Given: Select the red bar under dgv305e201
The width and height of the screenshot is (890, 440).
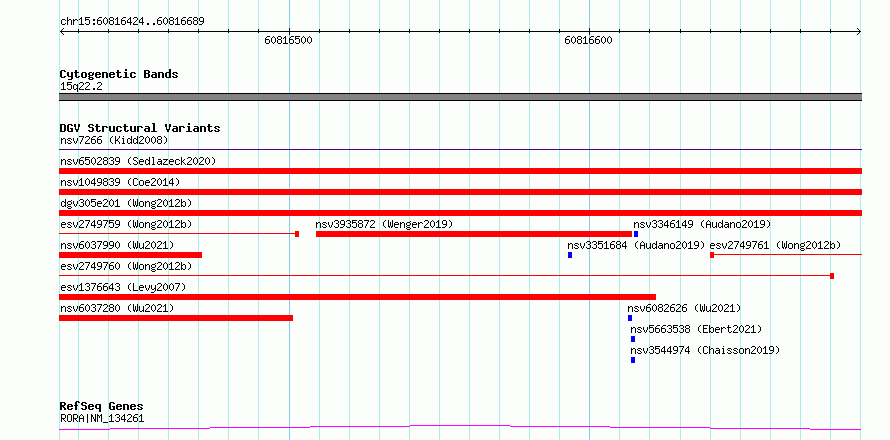Looking at the screenshot, I should click(x=460, y=213).
